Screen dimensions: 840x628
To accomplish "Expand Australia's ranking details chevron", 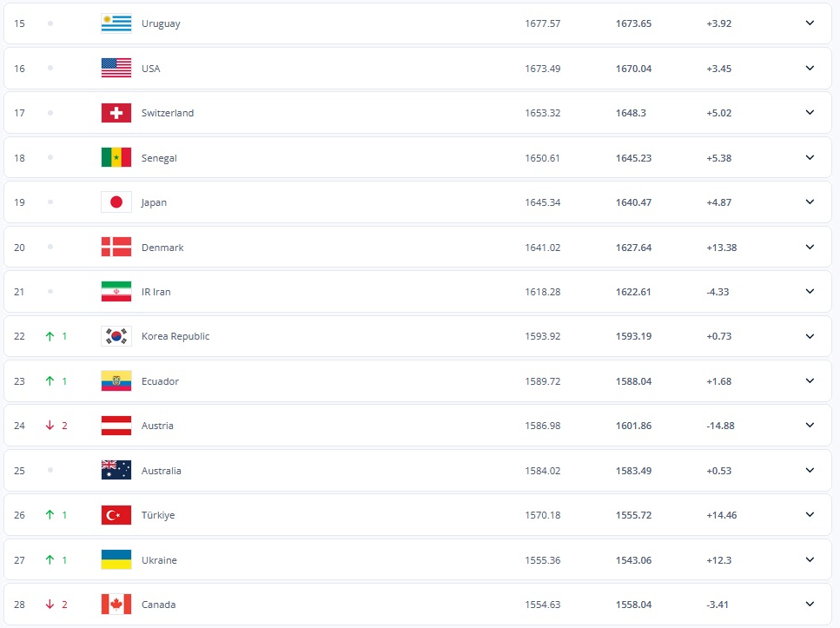I will 810,471.
